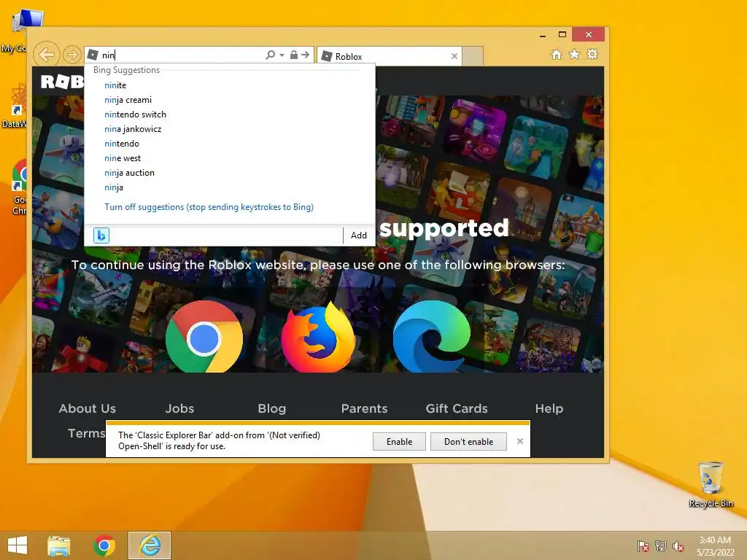Open the Tools gear icon
Screen dimensions: 747x560
(592, 54)
